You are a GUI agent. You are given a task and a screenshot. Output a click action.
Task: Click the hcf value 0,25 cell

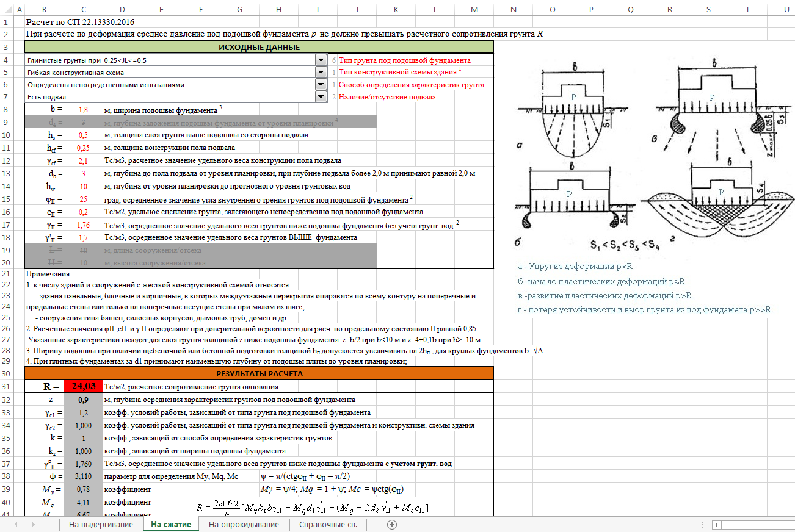point(83,148)
